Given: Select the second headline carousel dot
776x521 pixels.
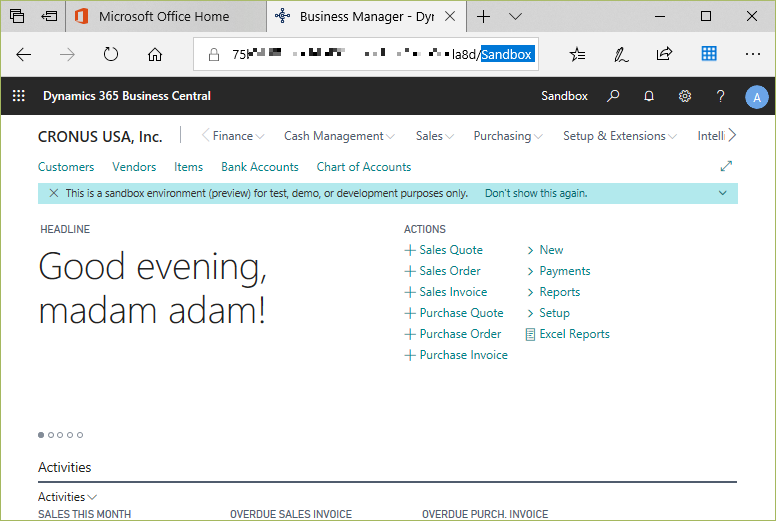Looking at the screenshot, I should point(51,435).
